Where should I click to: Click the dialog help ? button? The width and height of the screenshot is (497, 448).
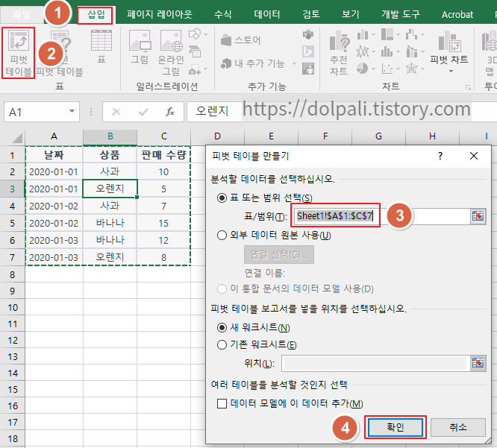point(440,156)
